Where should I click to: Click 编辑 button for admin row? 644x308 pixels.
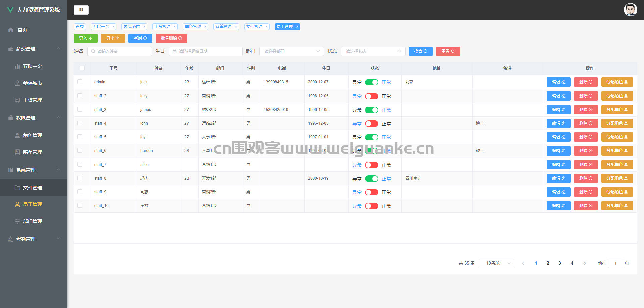(x=558, y=82)
